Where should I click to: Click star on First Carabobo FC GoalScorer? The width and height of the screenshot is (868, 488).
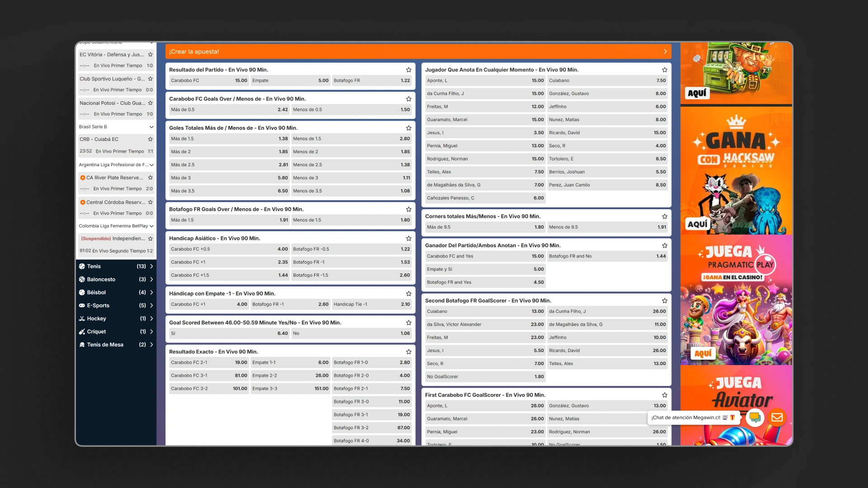tap(665, 395)
